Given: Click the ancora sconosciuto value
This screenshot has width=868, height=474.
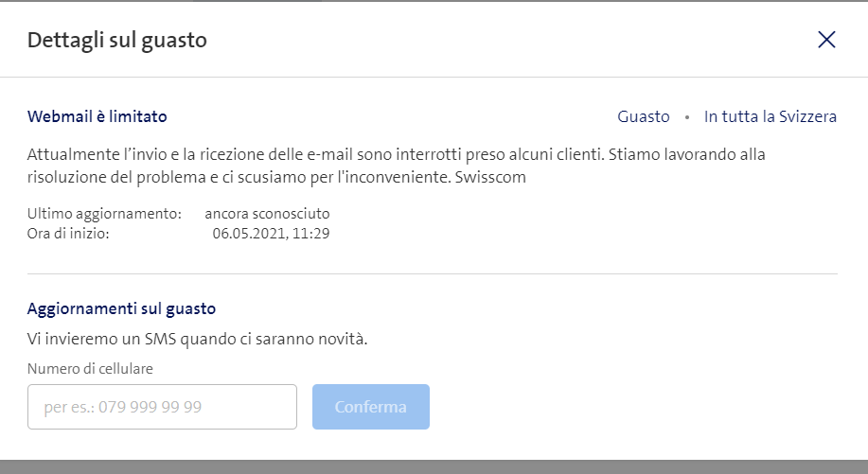Looking at the screenshot, I should 267,214.
